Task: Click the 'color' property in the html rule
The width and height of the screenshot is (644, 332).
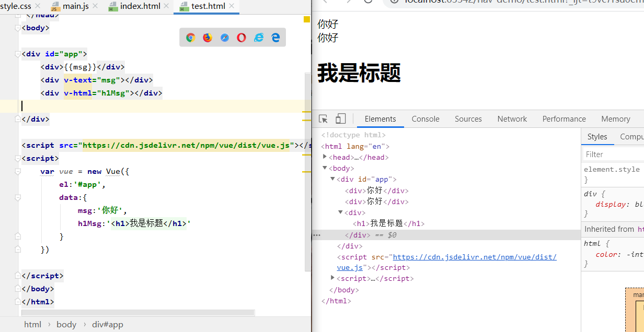Action: (x=607, y=254)
